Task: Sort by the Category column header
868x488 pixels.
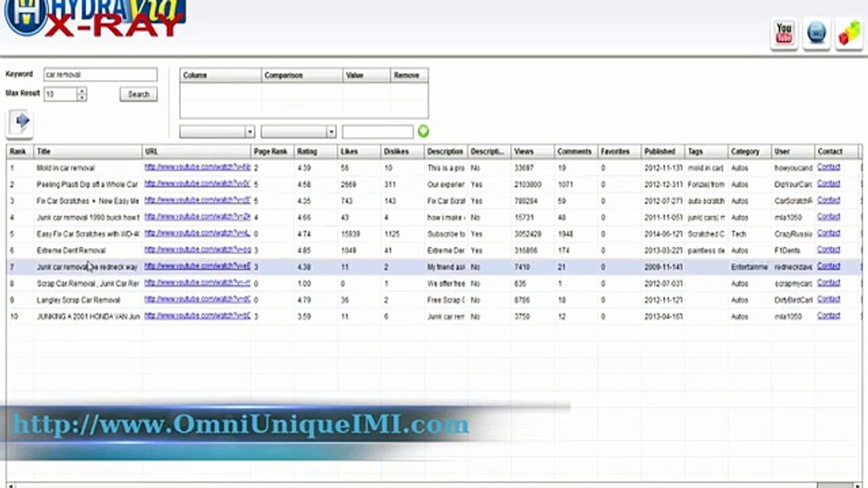Action: [750, 151]
